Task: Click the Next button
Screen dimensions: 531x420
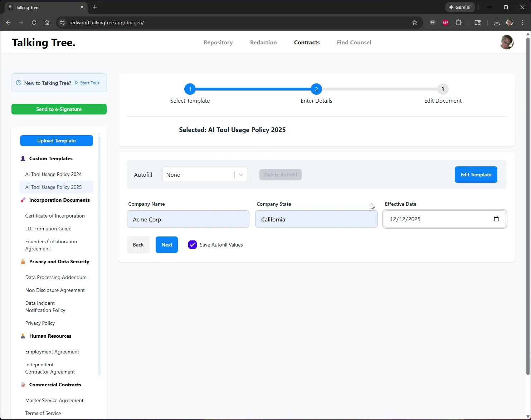Action: click(167, 245)
